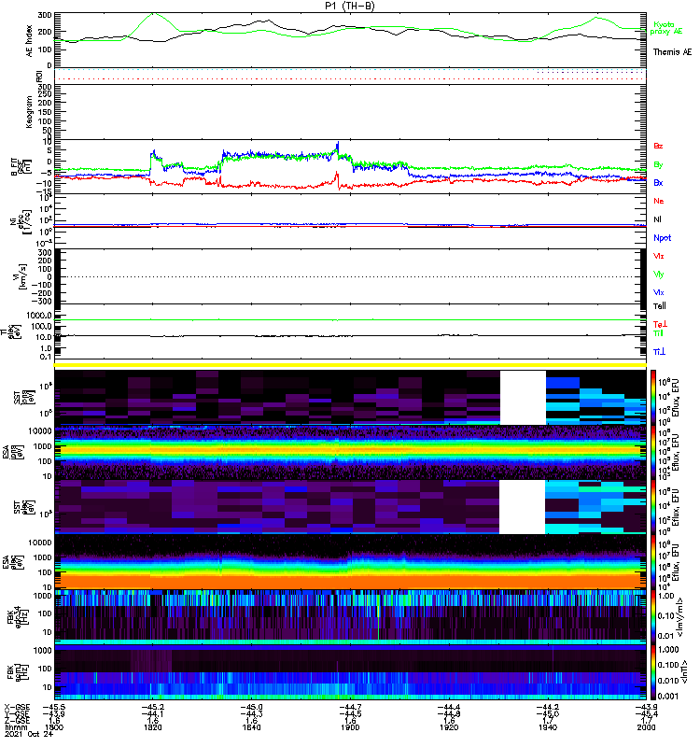The width and height of the screenshot is (700, 747).
Task: Click the black 'Ni' legend label
Action: 657,219
